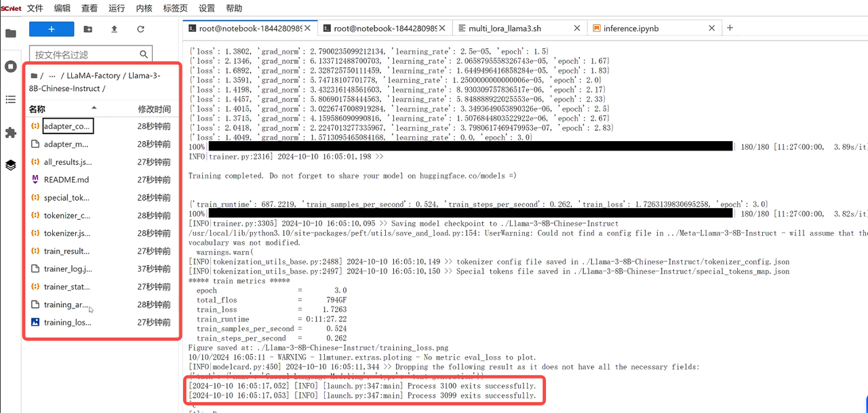Select README.md in the file list
The width and height of the screenshot is (868, 413).
tap(66, 180)
